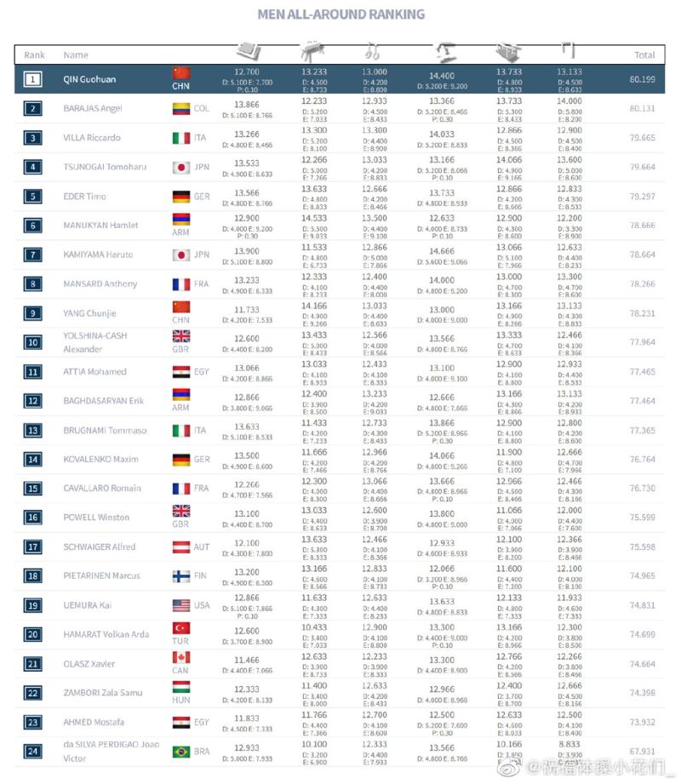Select the rank 1 number box
Image resolution: width=681 pixels, height=784 pixels.
(x=33, y=79)
